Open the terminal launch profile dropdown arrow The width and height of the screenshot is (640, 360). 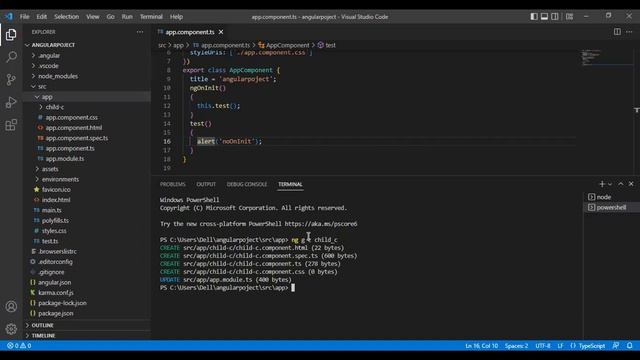point(610,184)
